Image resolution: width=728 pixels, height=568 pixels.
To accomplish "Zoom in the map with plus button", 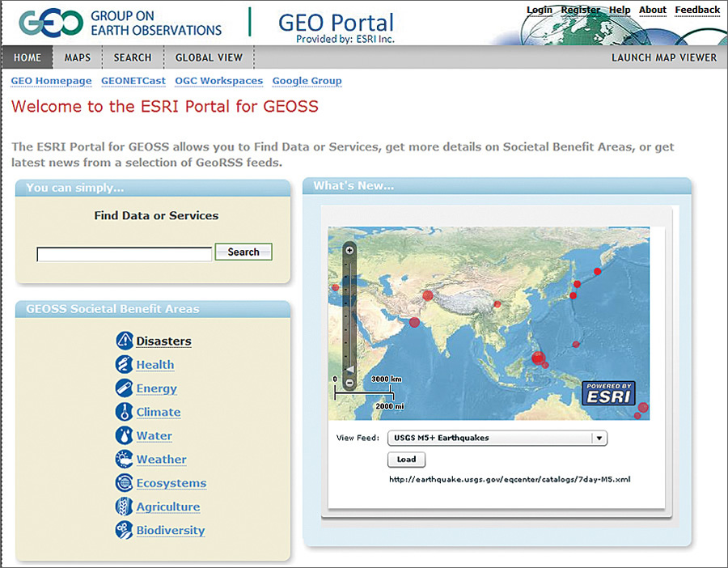I will pos(349,250).
